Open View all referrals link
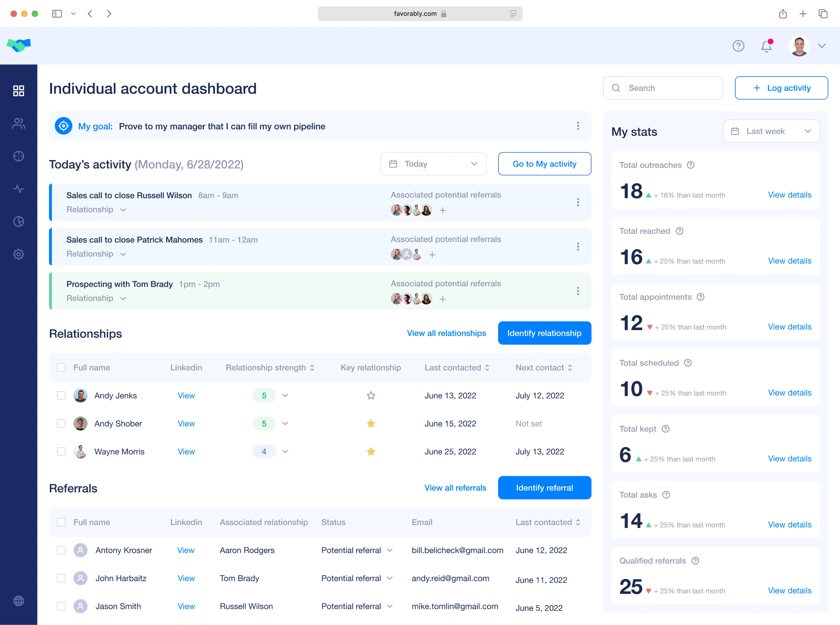 pyautogui.click(x=455, y=488)
